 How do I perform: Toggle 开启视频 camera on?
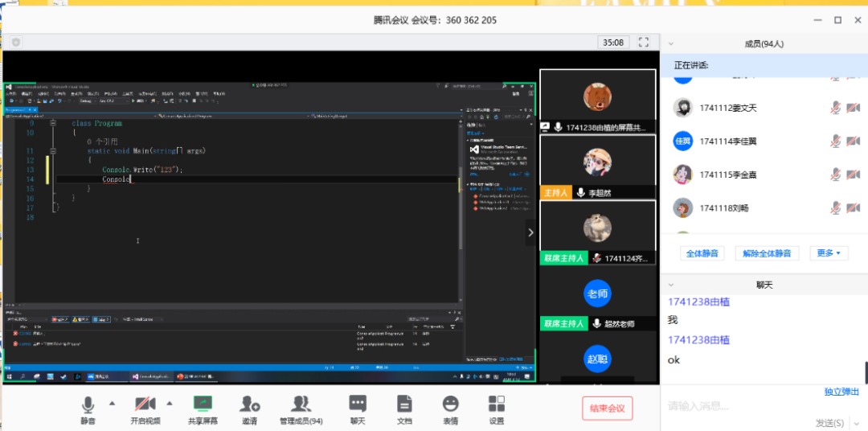(145, 404)
